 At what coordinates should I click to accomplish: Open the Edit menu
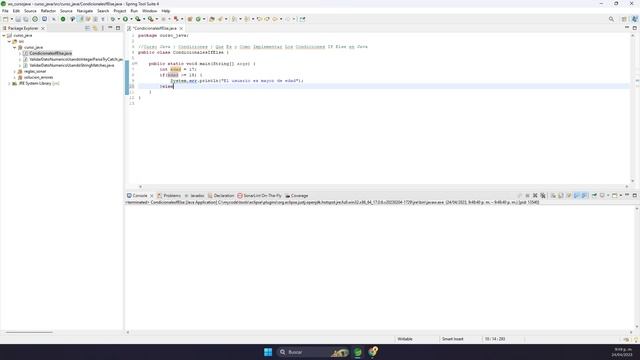pos(16,11)
